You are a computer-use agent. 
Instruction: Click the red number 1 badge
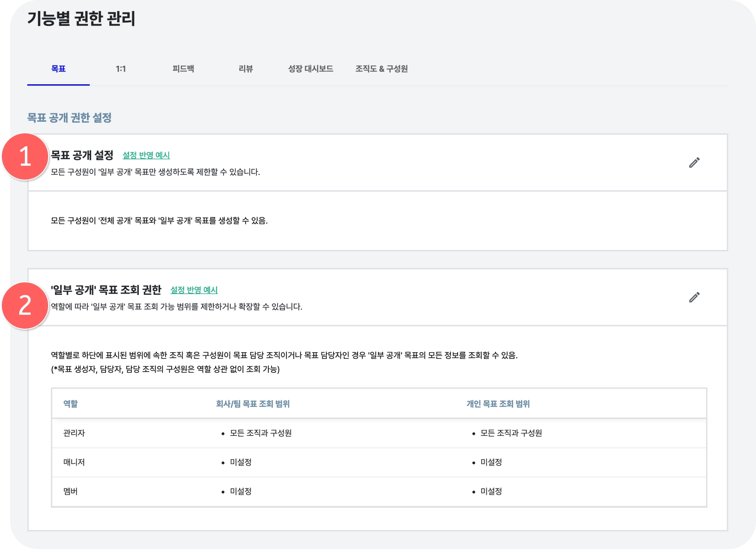pos(25,157)
